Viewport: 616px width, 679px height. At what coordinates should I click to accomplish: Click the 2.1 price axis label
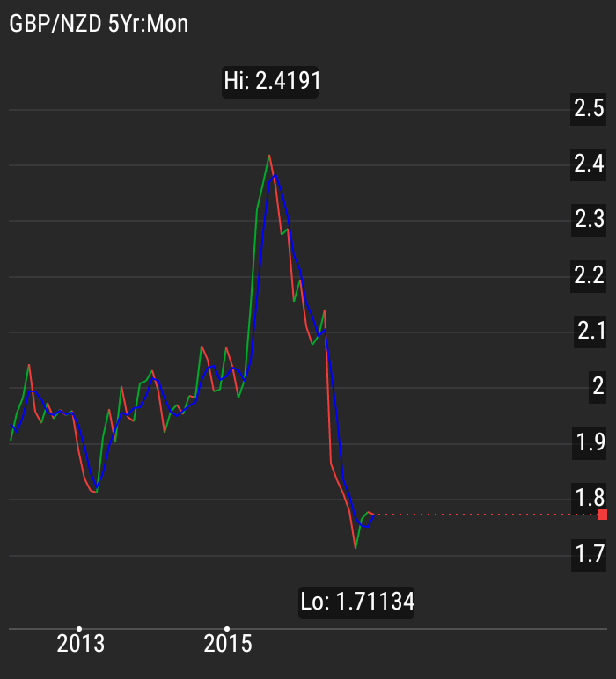590,332
